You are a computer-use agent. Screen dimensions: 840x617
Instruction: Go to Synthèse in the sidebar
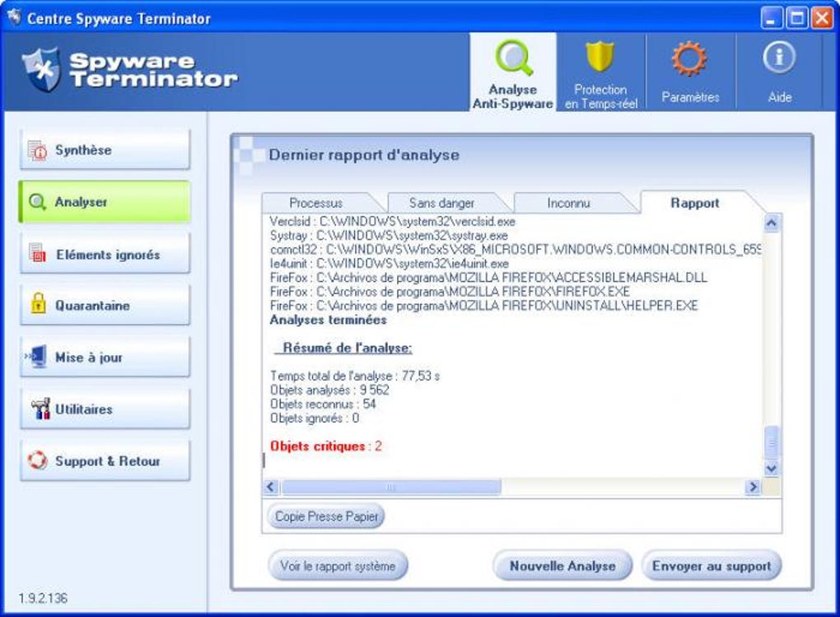point(105,150)
